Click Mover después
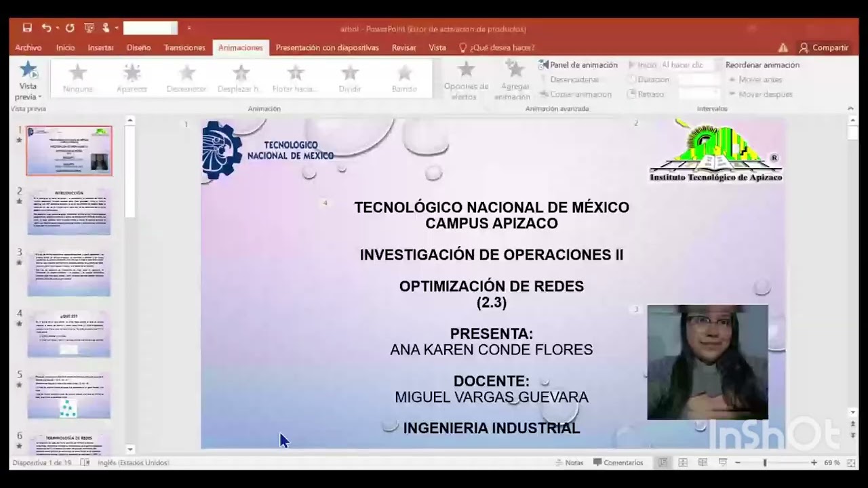Screen dimensions: 868x488 tap(760, 94)
